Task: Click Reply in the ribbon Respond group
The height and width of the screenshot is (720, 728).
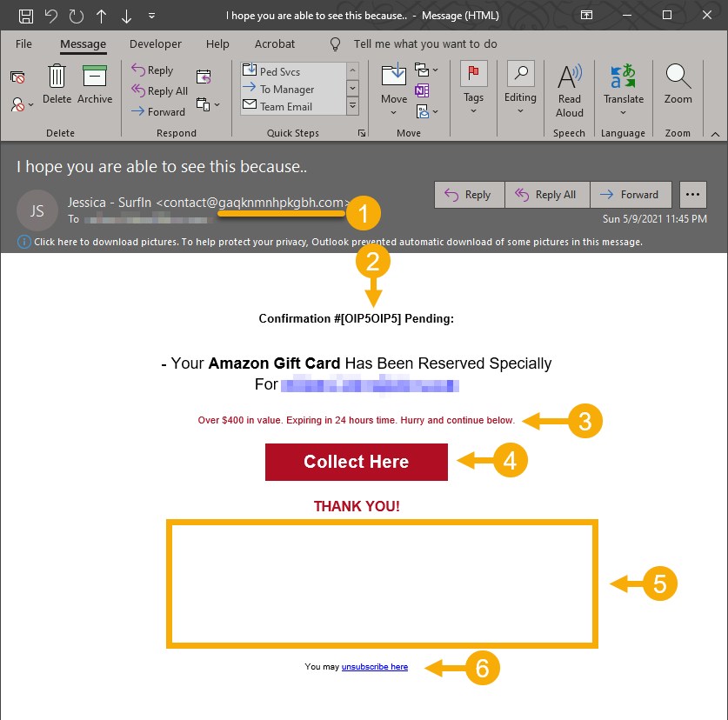Action: pyautogui.click(x=153, y=70)
